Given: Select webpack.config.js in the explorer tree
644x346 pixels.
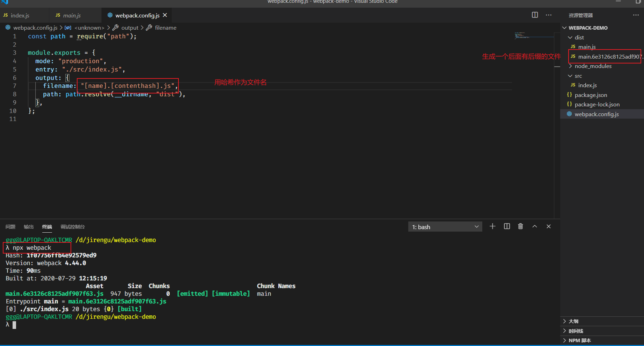Looking at the screenshot, I should tap(602, 114).
